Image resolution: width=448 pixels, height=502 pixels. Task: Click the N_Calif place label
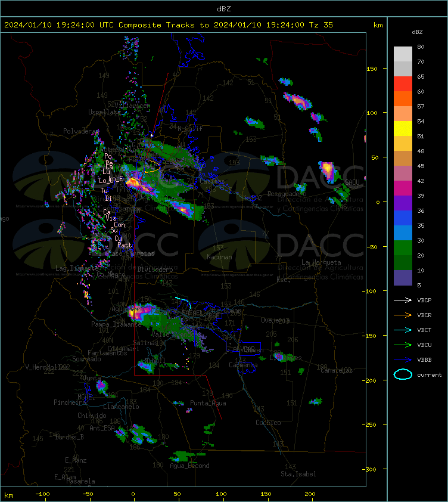pyautogui.click(x=190, y=129)
